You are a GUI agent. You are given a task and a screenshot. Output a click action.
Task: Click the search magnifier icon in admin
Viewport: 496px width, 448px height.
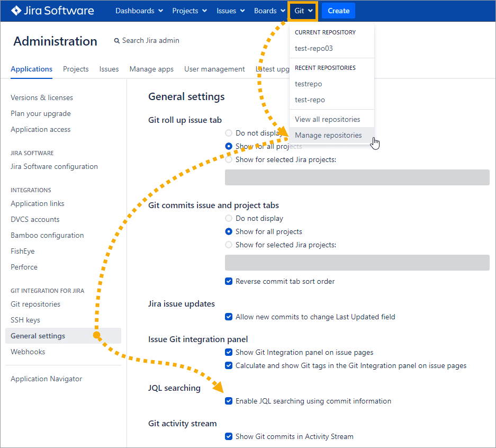pos(117,41)
